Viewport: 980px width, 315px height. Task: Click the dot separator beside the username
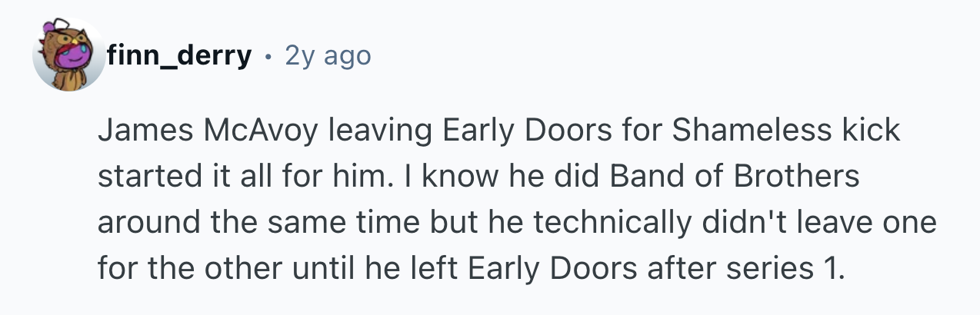point(268,56)
